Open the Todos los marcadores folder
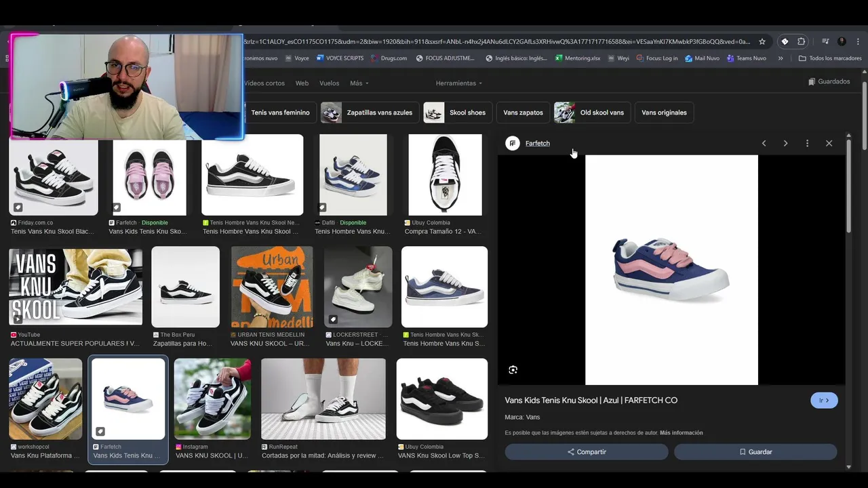Viewport: 868px width, 488px height. click(830, 58)
